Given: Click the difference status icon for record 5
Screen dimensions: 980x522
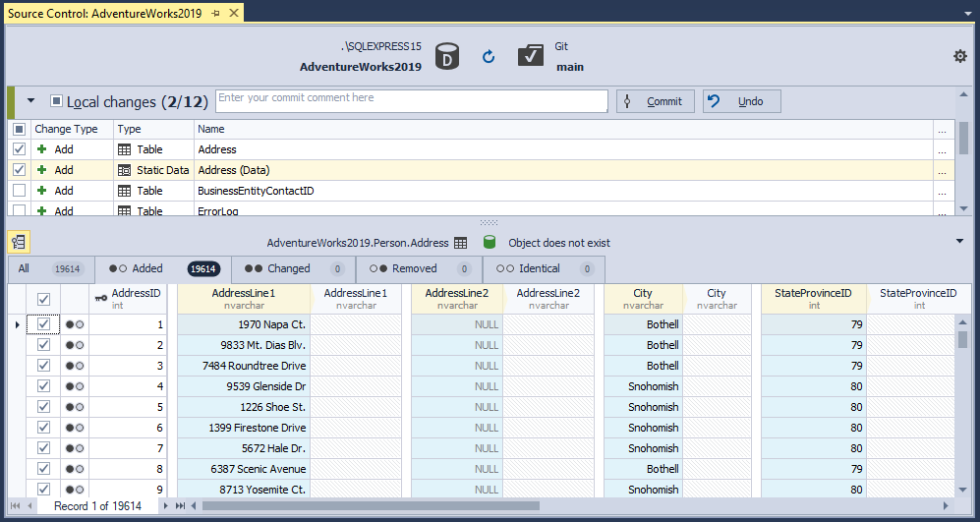Looking at the screenshot, I should click(x=75, y=407).
